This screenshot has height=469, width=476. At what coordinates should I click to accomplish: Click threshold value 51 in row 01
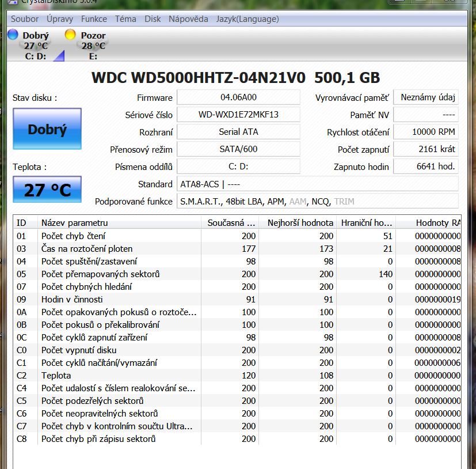pos(388,236)
